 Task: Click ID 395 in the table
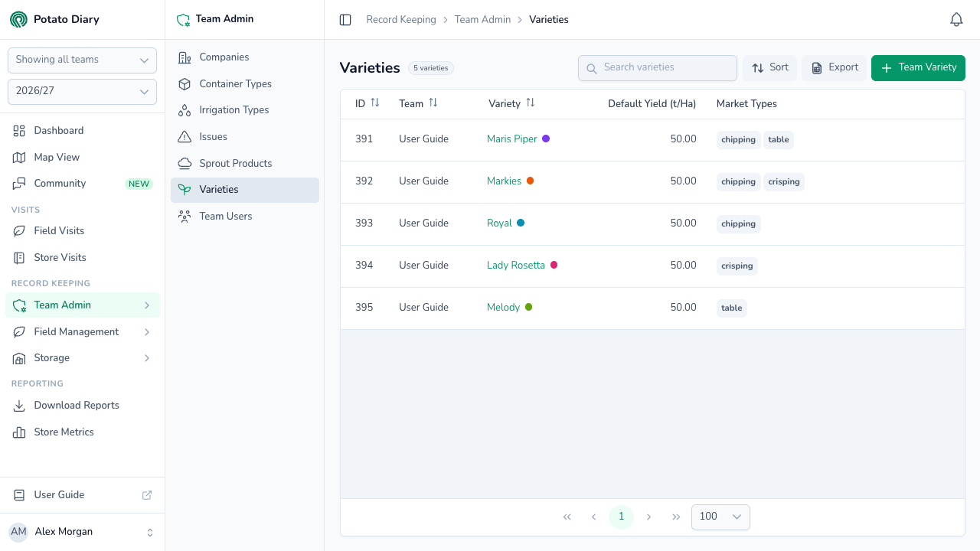pyautogui.click(x=364, y=308)
